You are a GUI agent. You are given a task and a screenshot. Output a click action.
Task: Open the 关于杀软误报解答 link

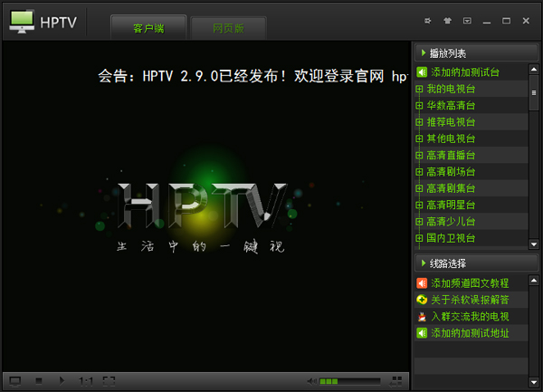470,300
